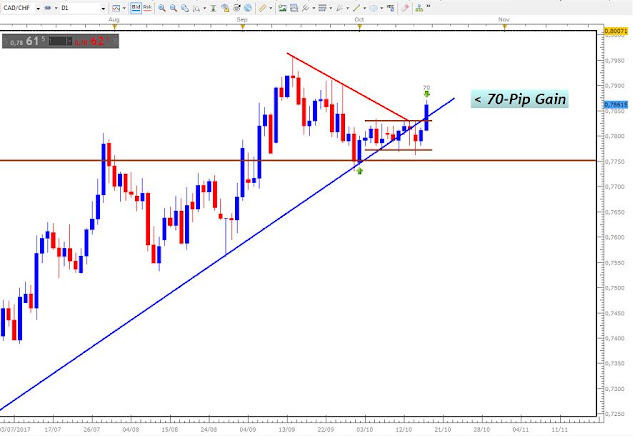Click the padlock chart lock icon
This screenshot has width=640, height=436.
(225, 8)
